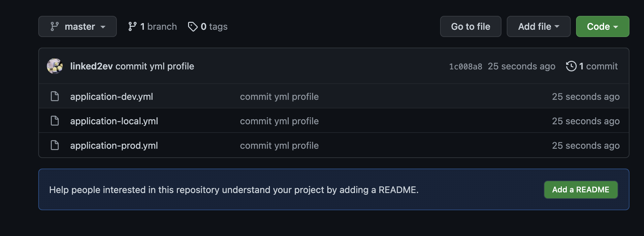Click the Add a README button
This screenshot has width=644, height=236.
click(x=581, y=190)
